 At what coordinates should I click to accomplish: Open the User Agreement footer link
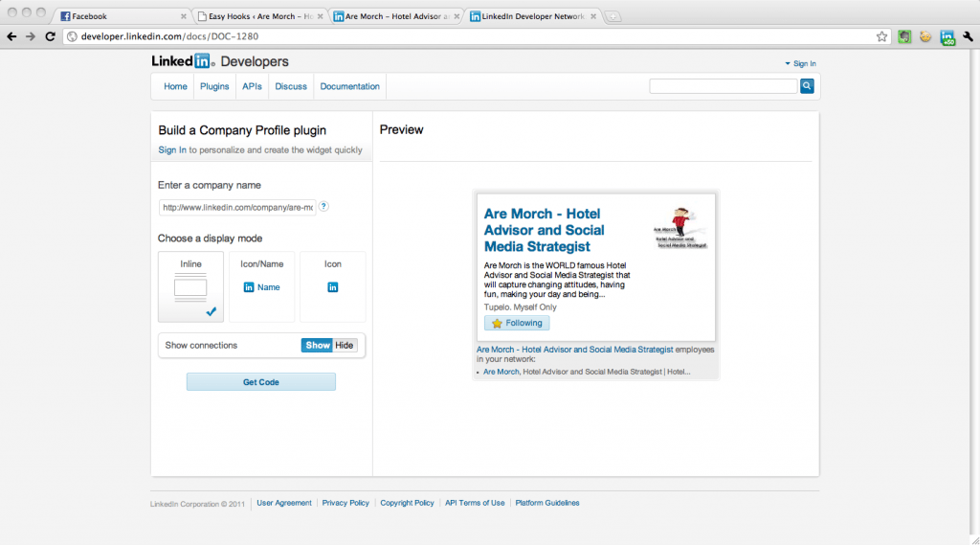pos(283,503)
